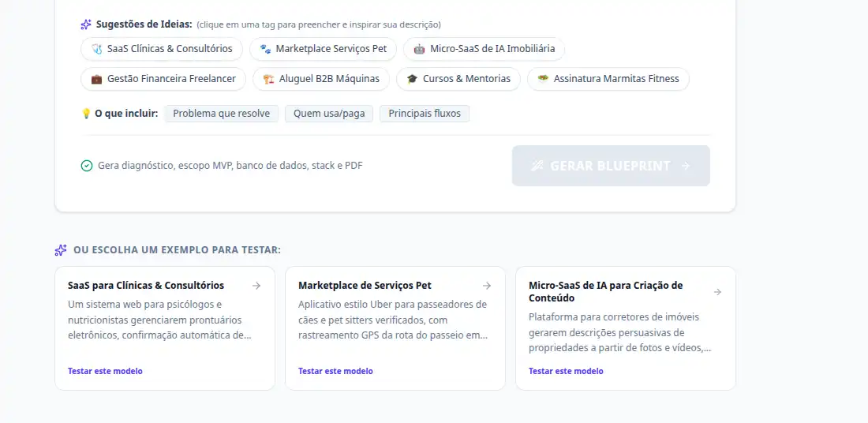Click the SaaS para Clínicas & Consultórios title

click(x=146, y=286)
